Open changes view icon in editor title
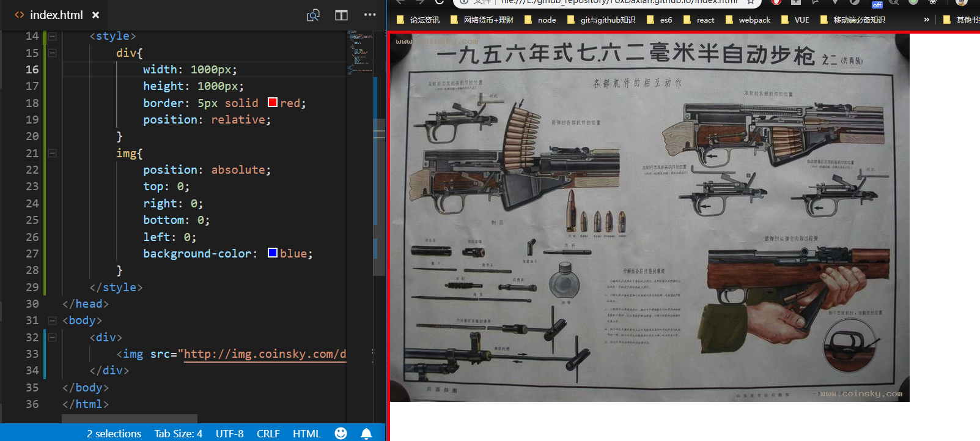The width and height of the screenshot is (980, 441). pyautogui.click(x=313, y=15)
